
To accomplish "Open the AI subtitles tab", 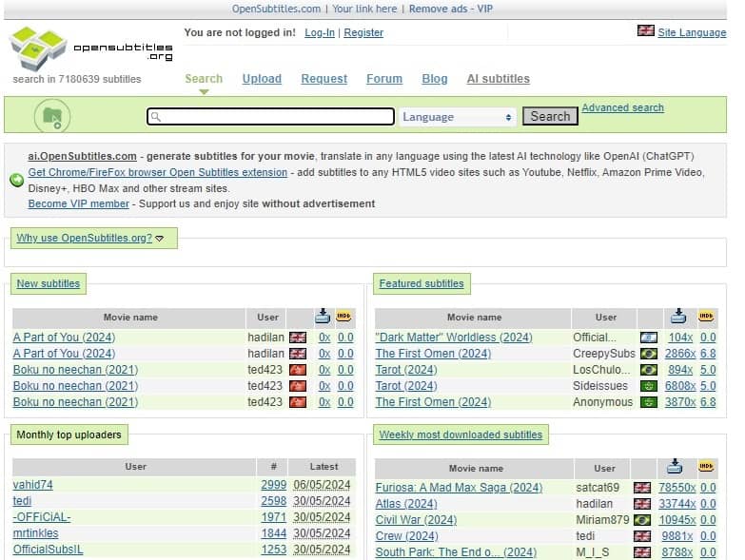I will point(499,79).
